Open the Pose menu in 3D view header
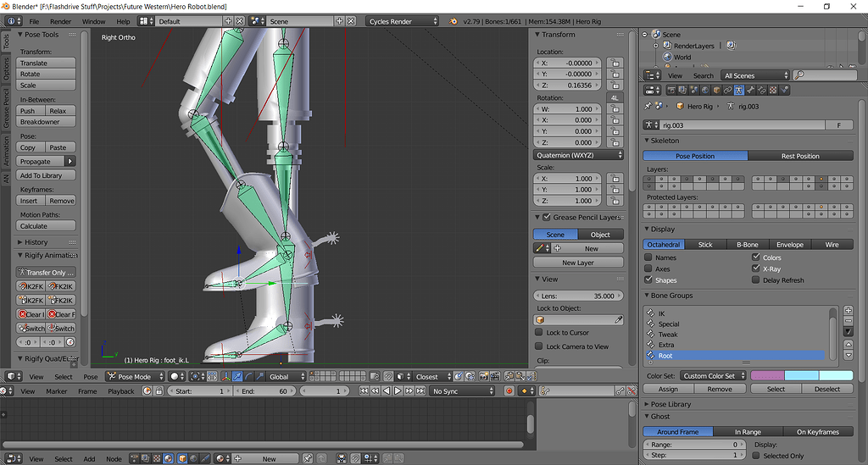Screen dimensions: 868x465 [x=90, y=377]
